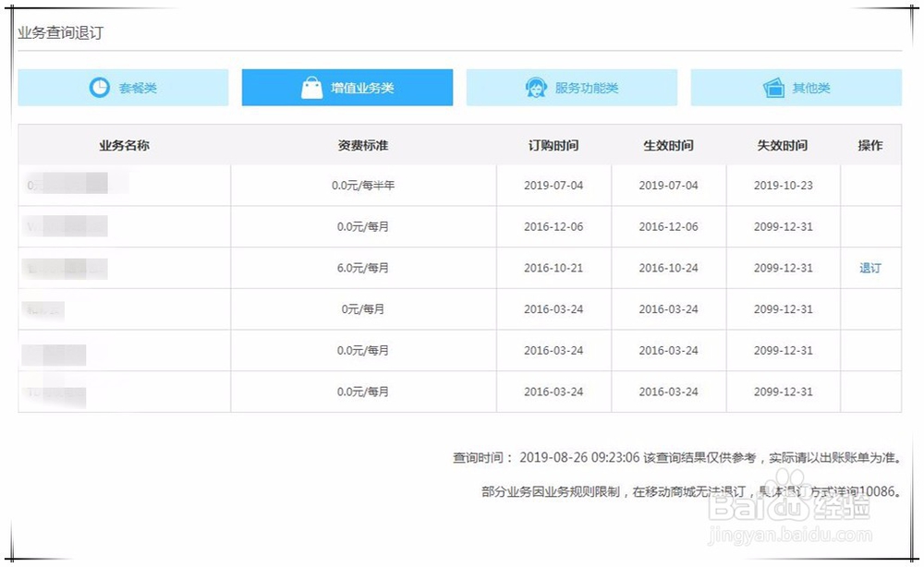Click the 业务名称 column header

124,145
